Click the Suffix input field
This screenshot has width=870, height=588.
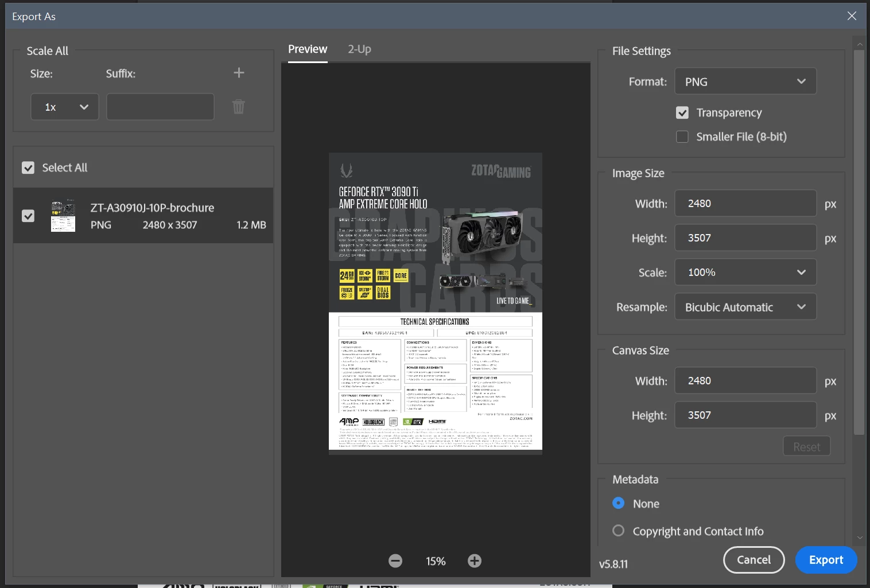pos(160,107)
